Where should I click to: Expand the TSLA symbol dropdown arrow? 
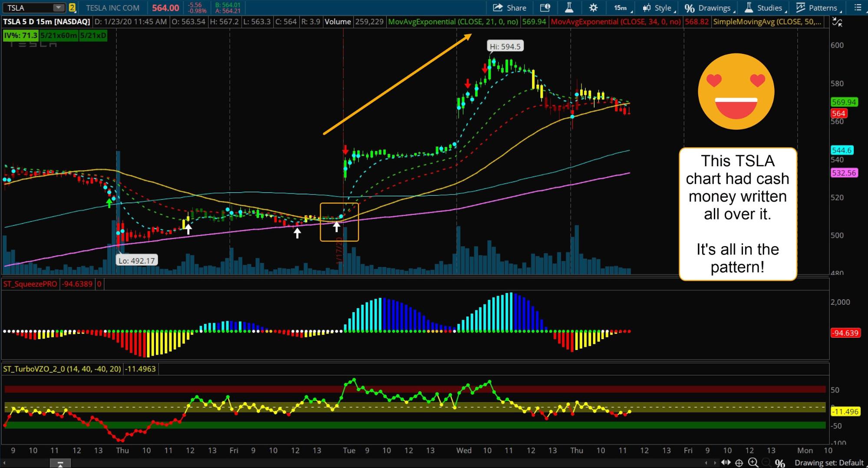tap(58, 8)
